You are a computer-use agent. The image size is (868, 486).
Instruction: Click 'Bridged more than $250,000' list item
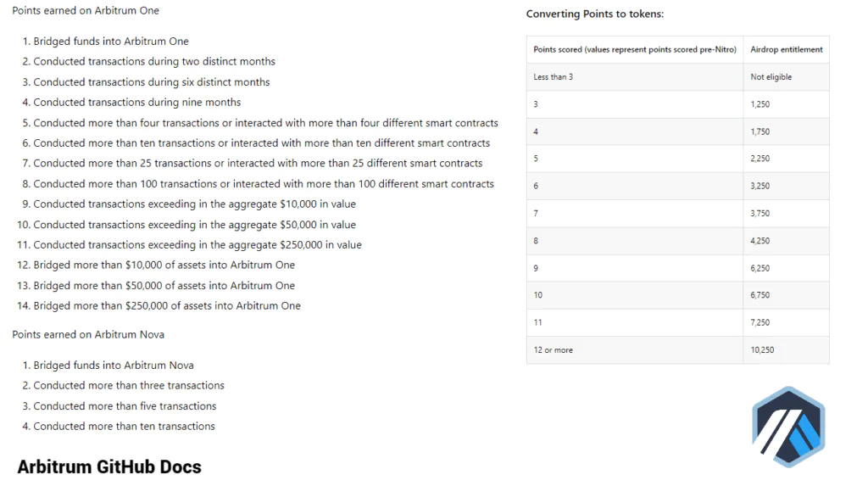[x=167, y=306]
